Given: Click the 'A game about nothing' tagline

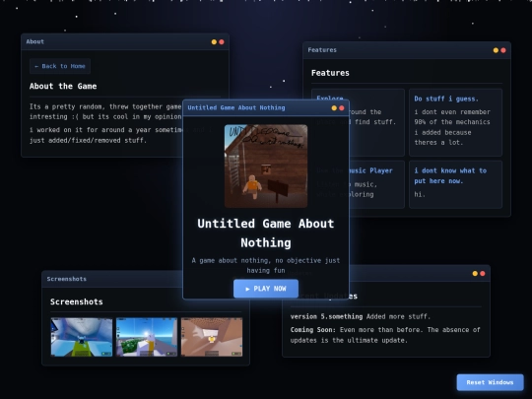Looking at the screenshot, I should click(x=266, y=265).
